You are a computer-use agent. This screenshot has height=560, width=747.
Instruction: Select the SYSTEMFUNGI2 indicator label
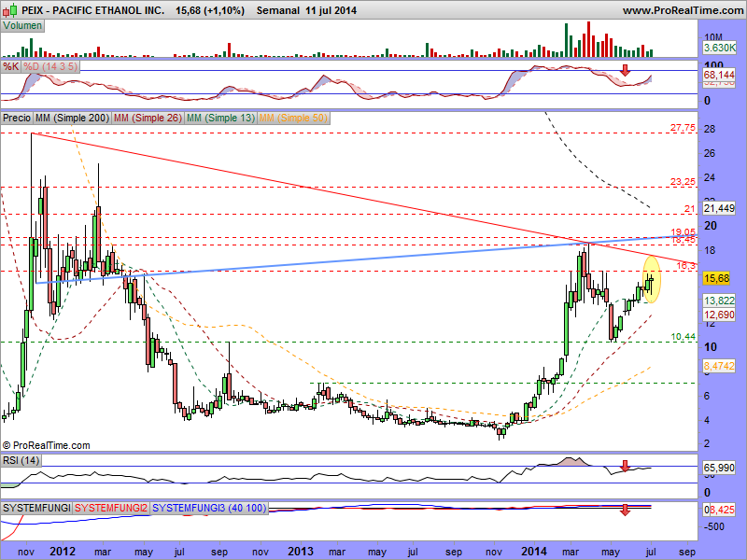pyautogui.click(x=111, y=508)
